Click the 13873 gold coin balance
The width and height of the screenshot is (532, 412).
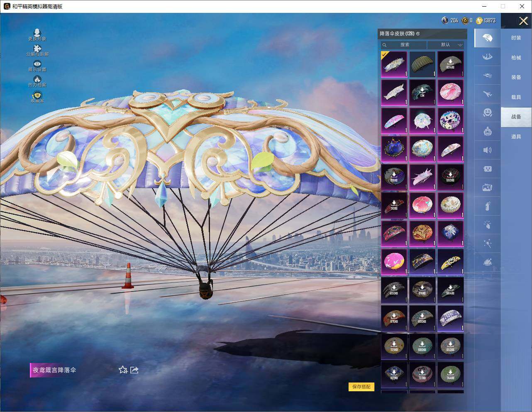(486, 20)
